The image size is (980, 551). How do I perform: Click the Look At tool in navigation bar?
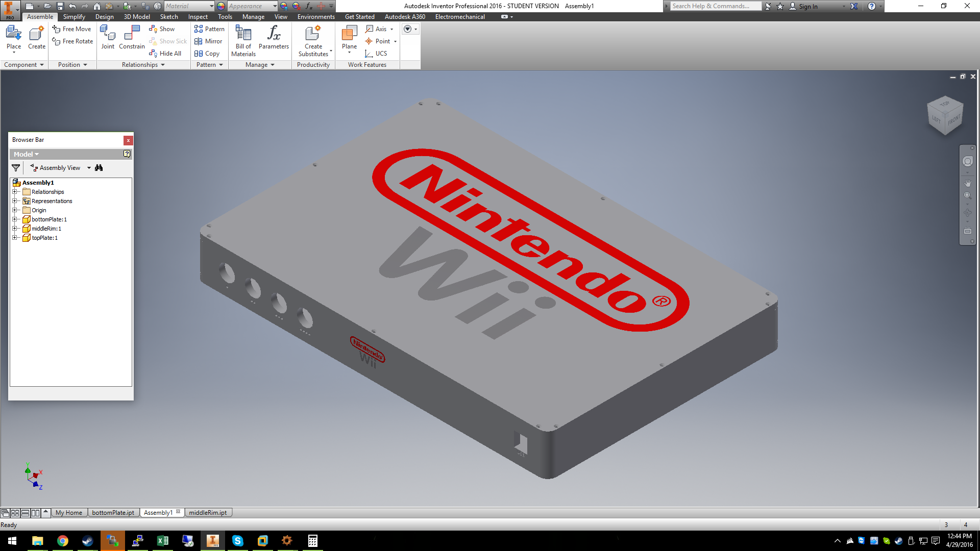[x=967, y=231]
